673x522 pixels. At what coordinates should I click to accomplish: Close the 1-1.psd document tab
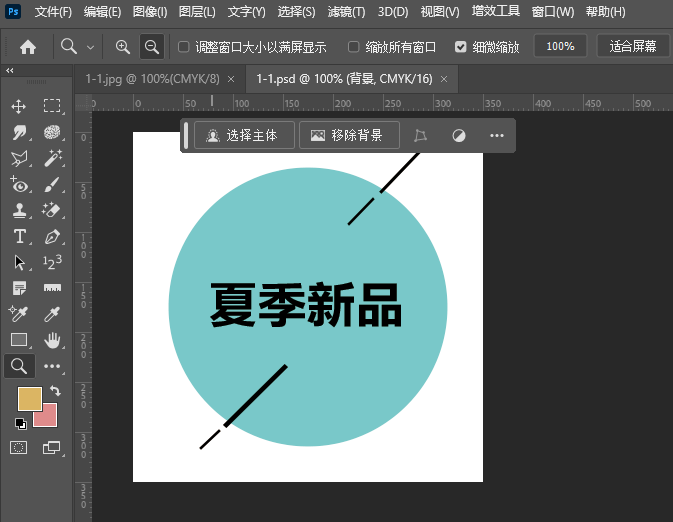[444, 79]
